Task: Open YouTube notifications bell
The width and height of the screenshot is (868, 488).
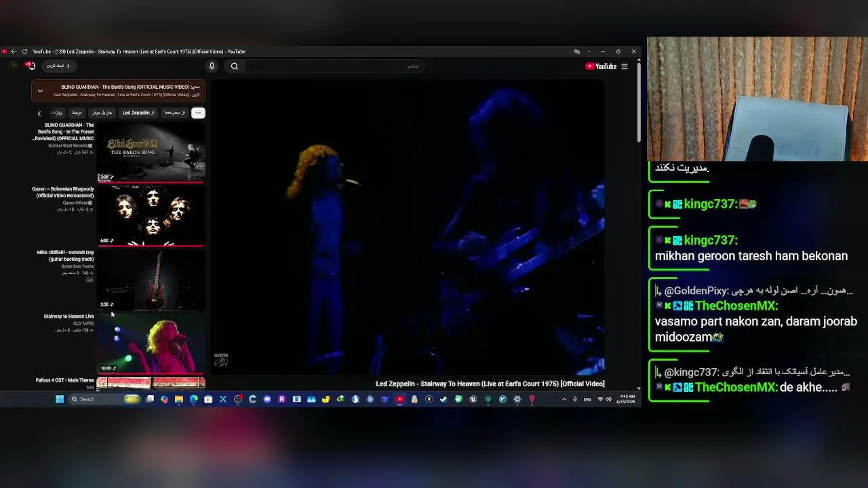Action: point(31,66)
